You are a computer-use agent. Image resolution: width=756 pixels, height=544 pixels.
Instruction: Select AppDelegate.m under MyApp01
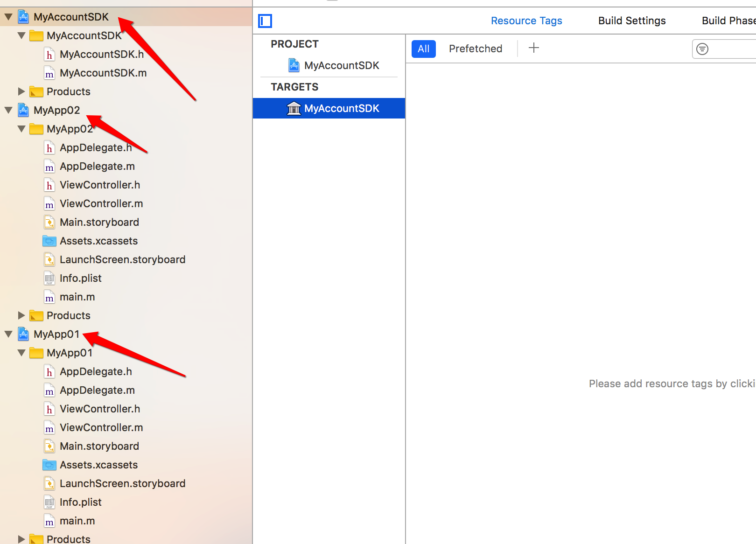[x=97, y=390]
